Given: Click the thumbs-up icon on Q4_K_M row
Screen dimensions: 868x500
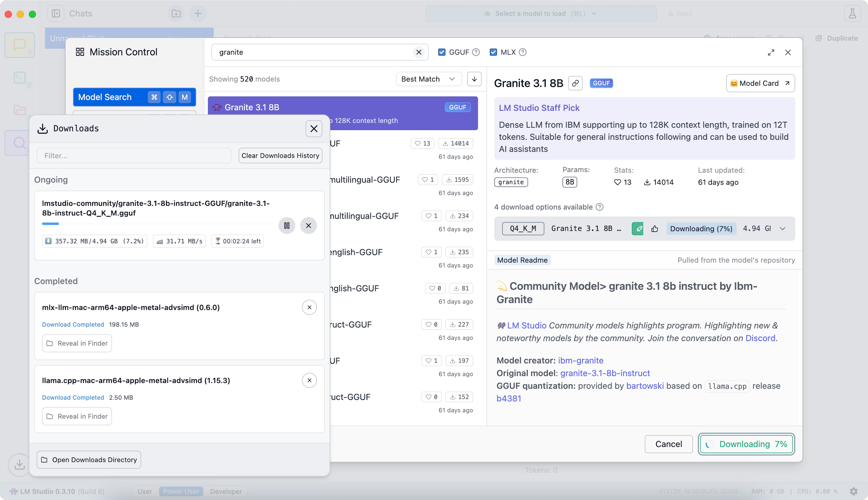Looking at the screenshot, I should (655, 229).
